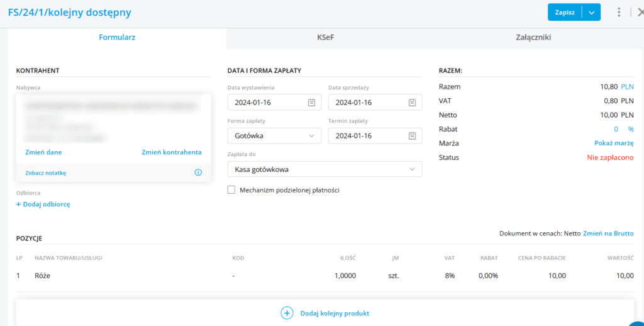The image size is (644, 326).
Task: Click the Nie zapłacono status text
Action: tap(609, 157)
